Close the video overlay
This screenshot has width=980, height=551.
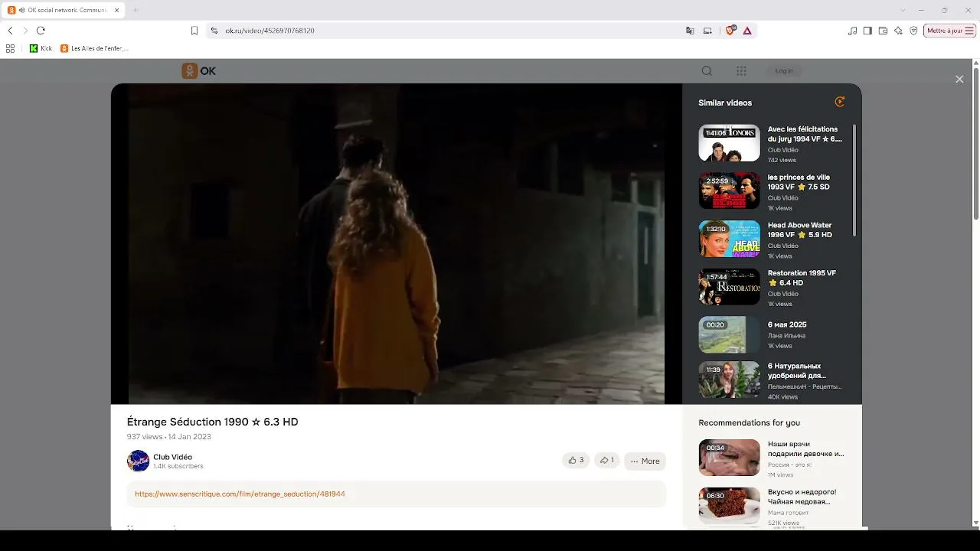[x=959, y=79]
